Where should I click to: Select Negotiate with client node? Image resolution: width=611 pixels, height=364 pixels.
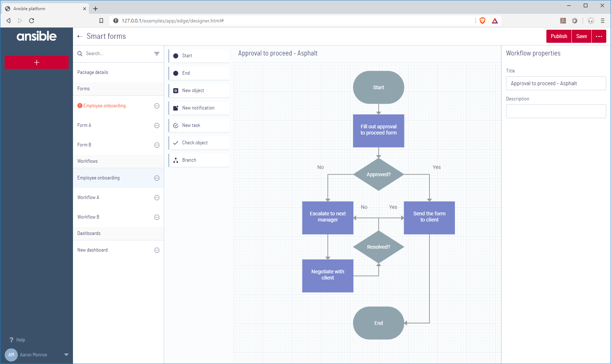click(328, 276)
